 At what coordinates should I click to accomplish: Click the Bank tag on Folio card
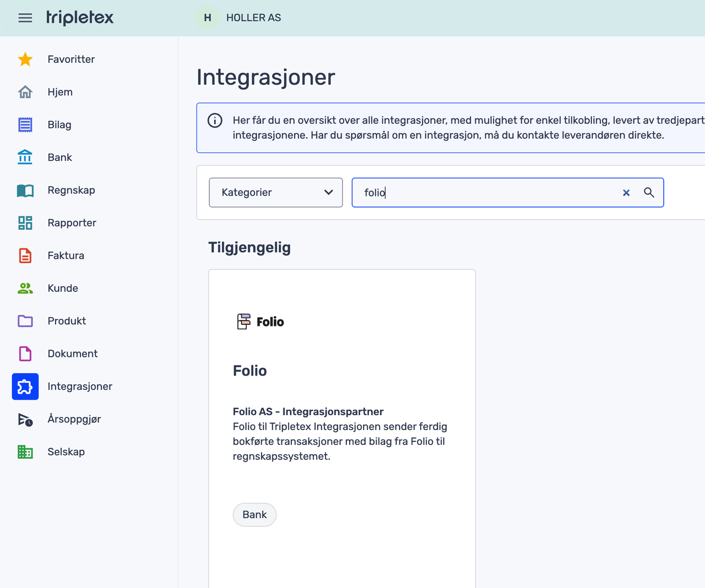[x=254, y=515]
